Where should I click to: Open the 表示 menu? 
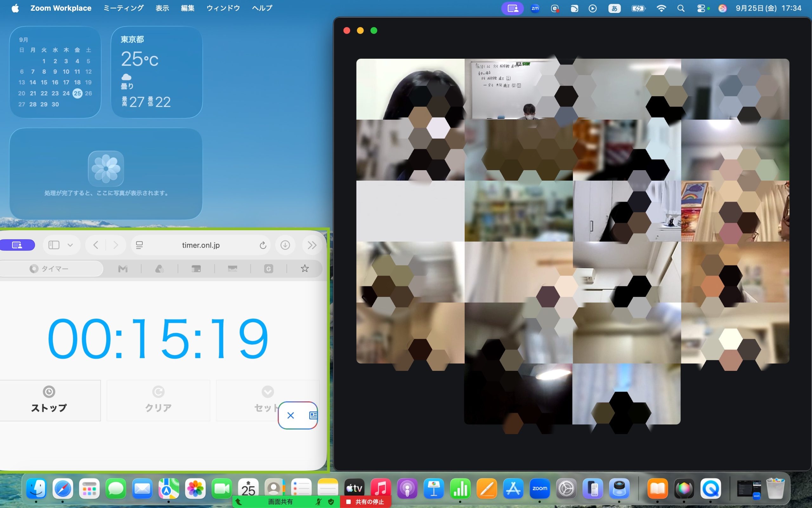click(162, 8)
